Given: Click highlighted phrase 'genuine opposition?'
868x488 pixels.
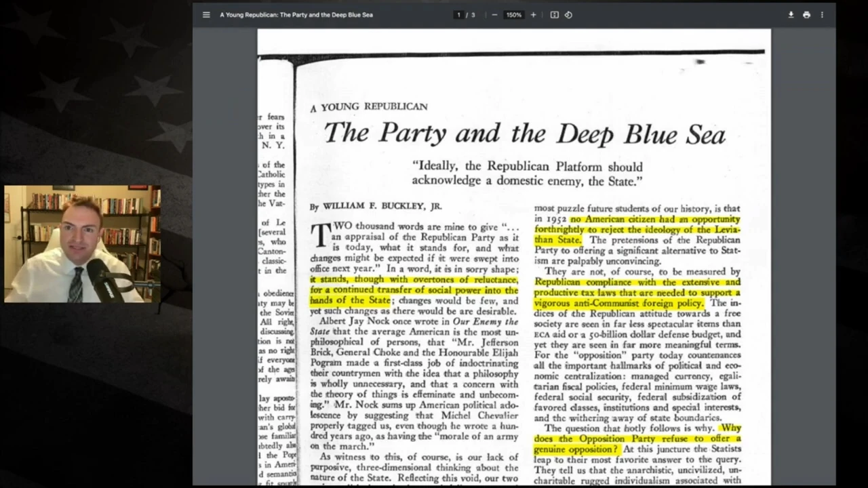Looking at the screenshot, I should pos(577,449).
